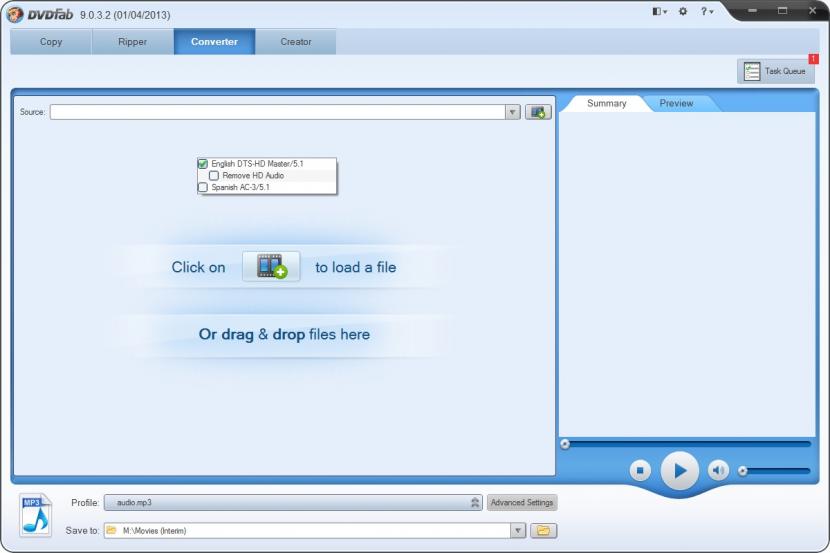This screenshot has height=553, width=830.
Task: Open the Summary tab
Action: (607, 103)
